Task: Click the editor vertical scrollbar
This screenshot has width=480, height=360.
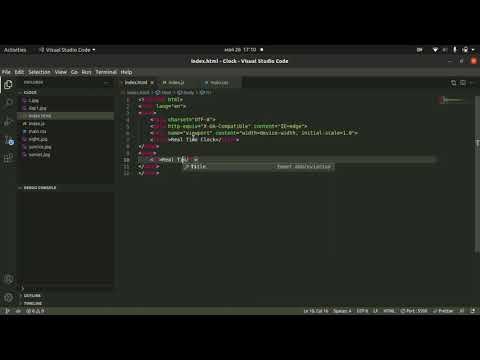Action: coord(477,175)
